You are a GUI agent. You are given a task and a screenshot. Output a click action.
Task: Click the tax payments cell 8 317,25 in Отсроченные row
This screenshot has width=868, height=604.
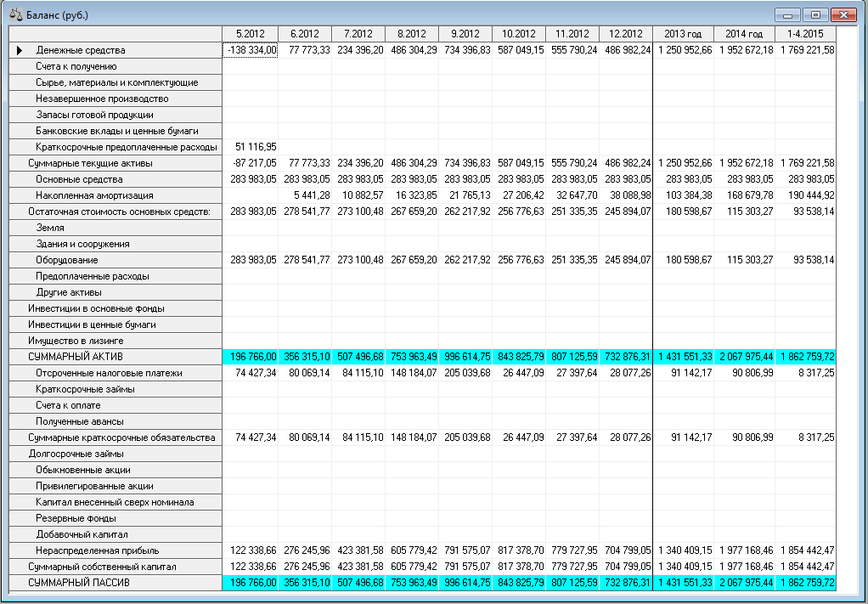pos(805,373)
